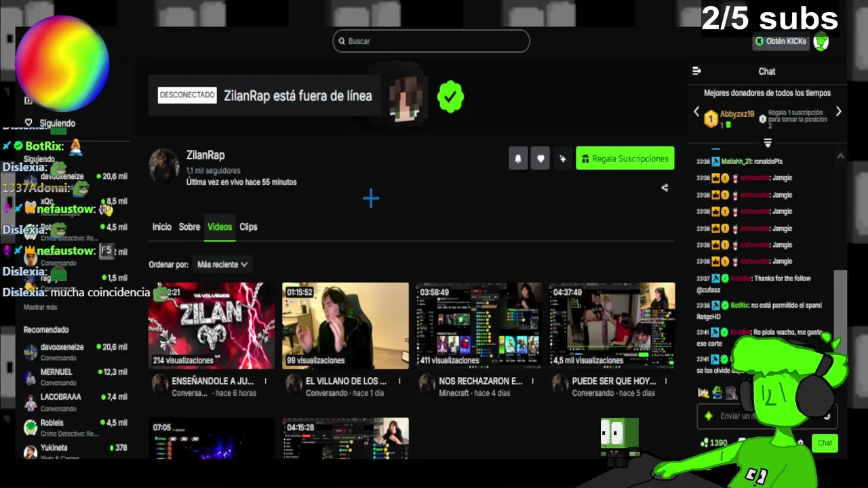Click the Regala Suscripciones button

(625, 159)
